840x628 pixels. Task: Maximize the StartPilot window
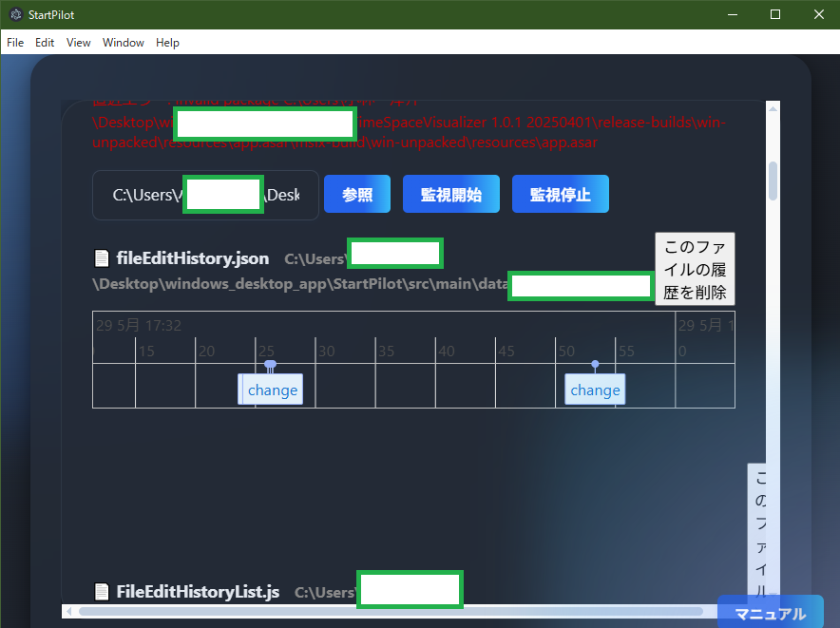point(774,14)
